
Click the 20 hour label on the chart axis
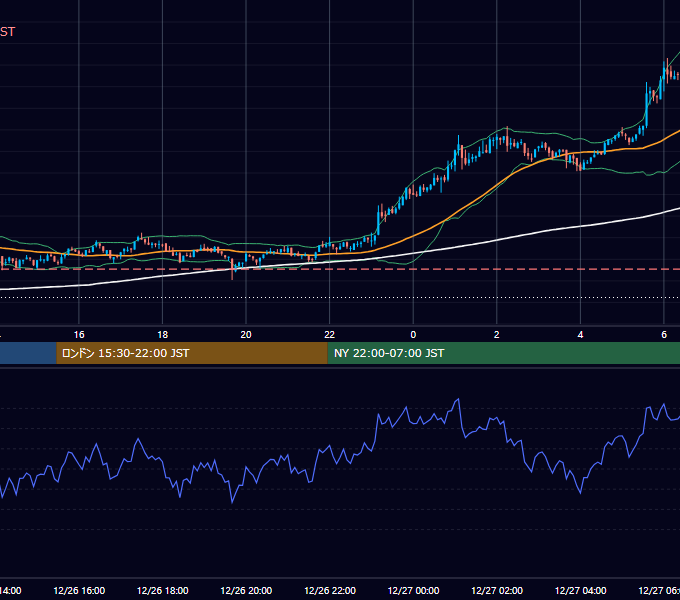click(x=246, y=335)
